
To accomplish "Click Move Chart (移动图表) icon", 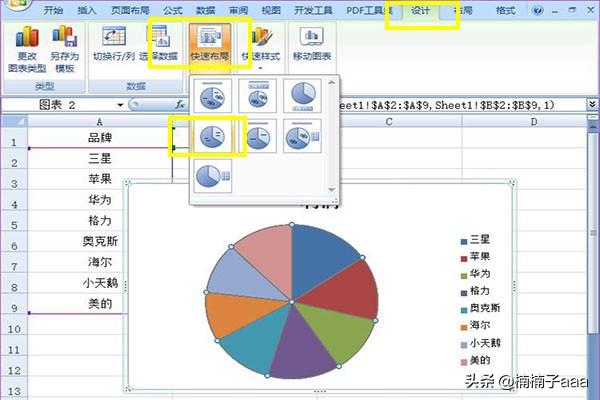I will pyautogui.click(x=312, y=38).
